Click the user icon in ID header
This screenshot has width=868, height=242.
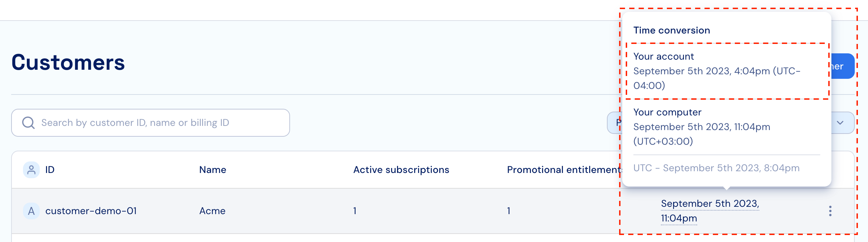pyautogui.click(x=31, y=170)
